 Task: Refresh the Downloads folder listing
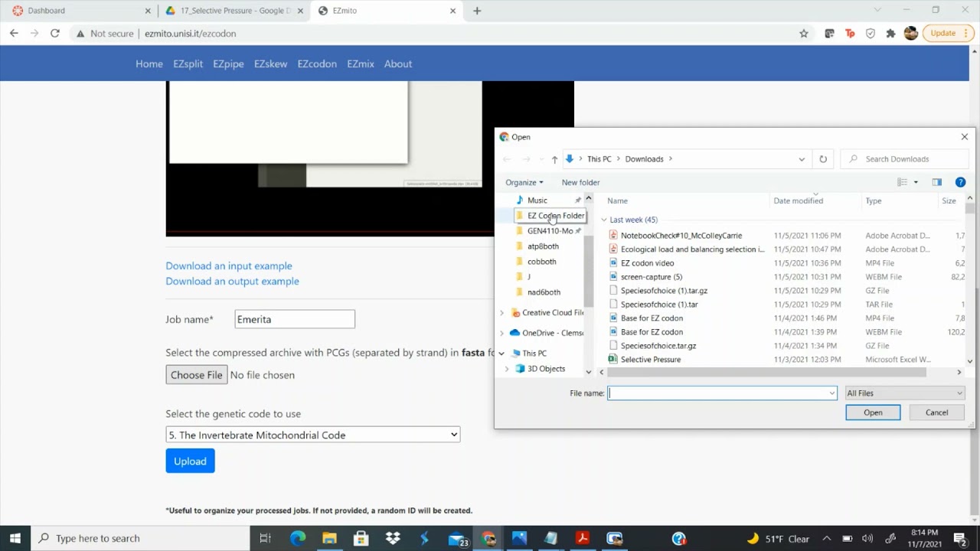click(x=823, y=159)
